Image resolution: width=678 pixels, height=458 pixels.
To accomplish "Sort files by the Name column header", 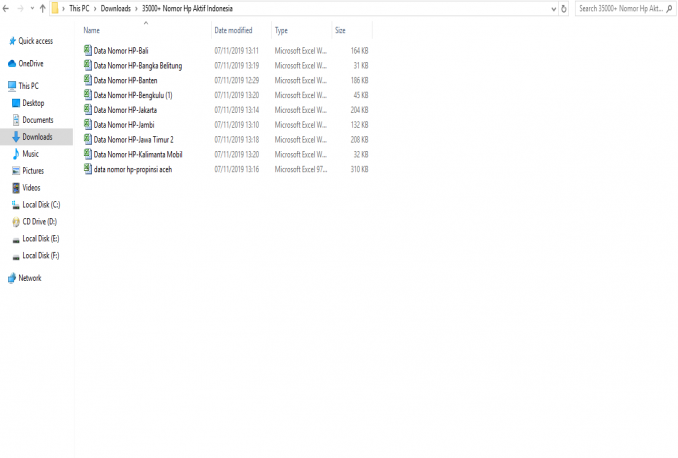I will point(92,31).
